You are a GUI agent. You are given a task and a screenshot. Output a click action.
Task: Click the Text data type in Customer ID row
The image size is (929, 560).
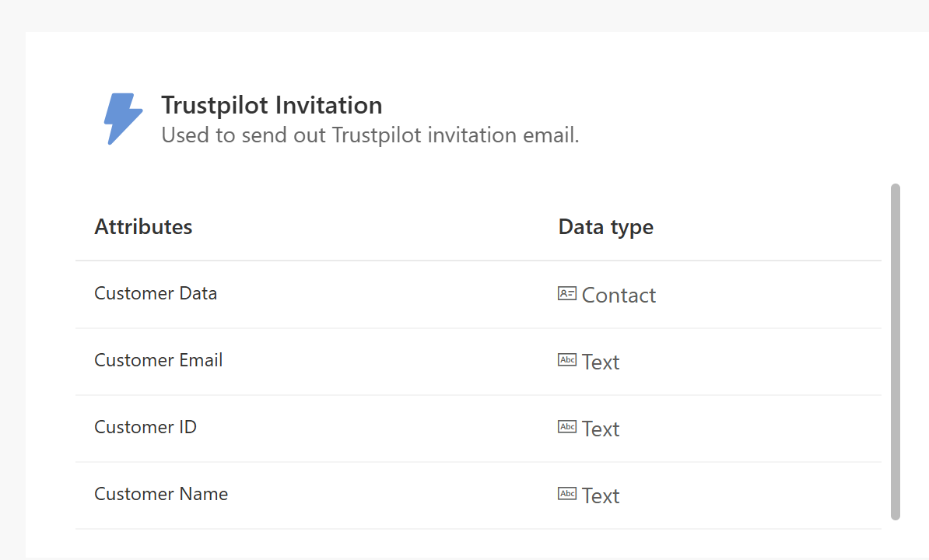pos(601,429)
